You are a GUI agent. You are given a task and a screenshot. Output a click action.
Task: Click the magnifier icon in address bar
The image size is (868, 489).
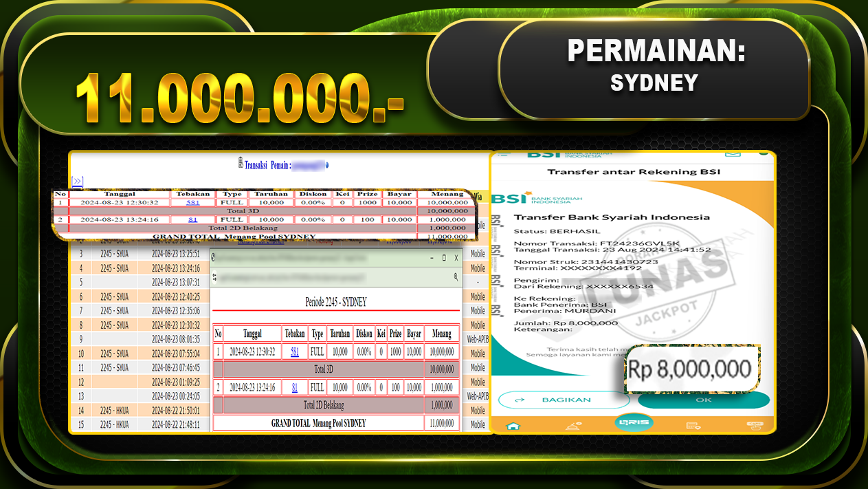[x=456, y=276]
